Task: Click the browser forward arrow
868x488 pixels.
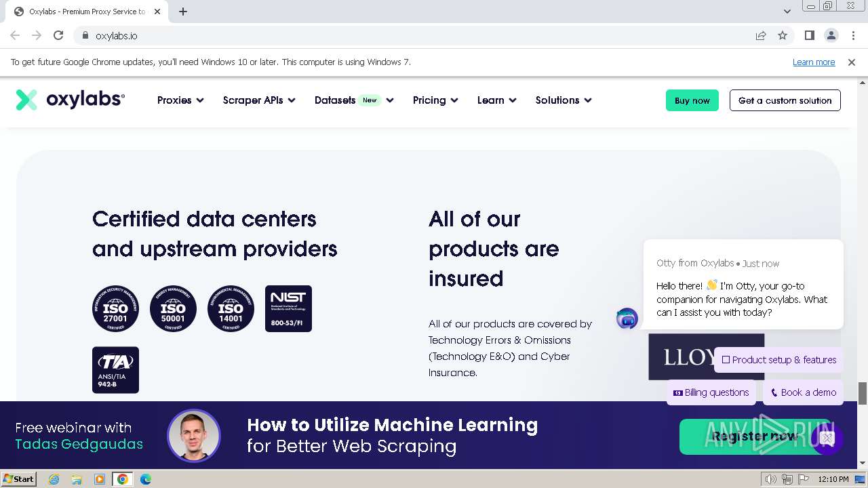Action: pyautogui.click(x=37, y=35)
